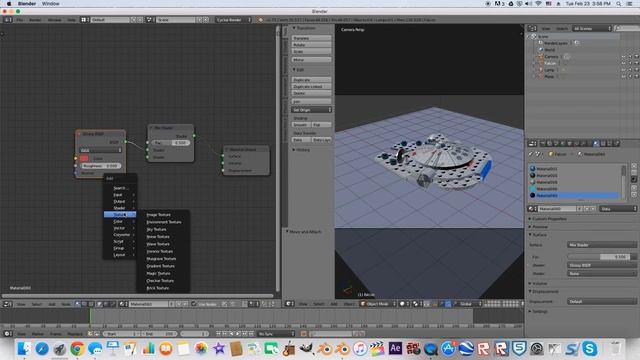Open Chrome from the Dock
The height and width of the screenshot is (360, 640).
77,349
